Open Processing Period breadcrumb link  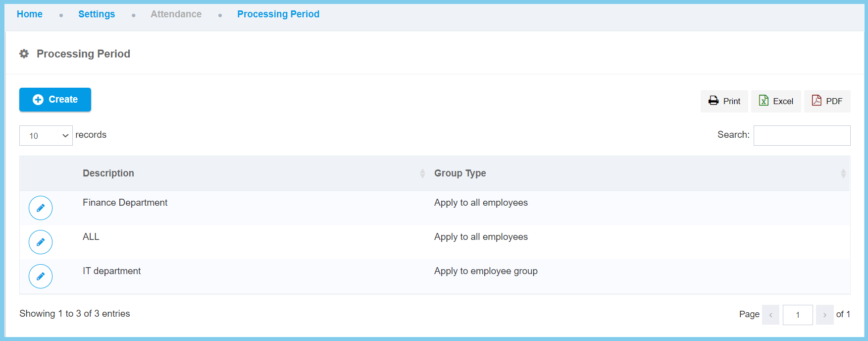[x=278, y=14]
